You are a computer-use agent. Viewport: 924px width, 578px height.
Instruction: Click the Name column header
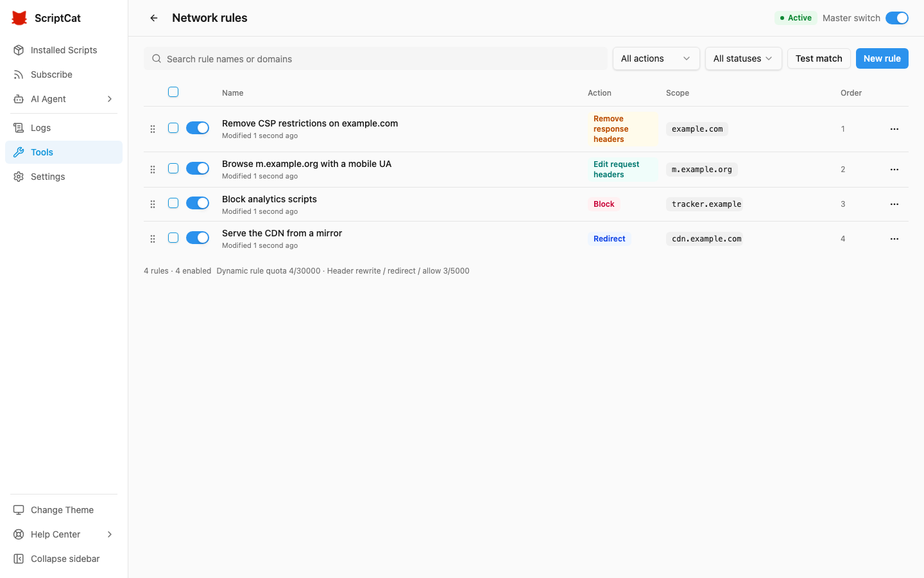pyautogui.click(x=232, y=93)
